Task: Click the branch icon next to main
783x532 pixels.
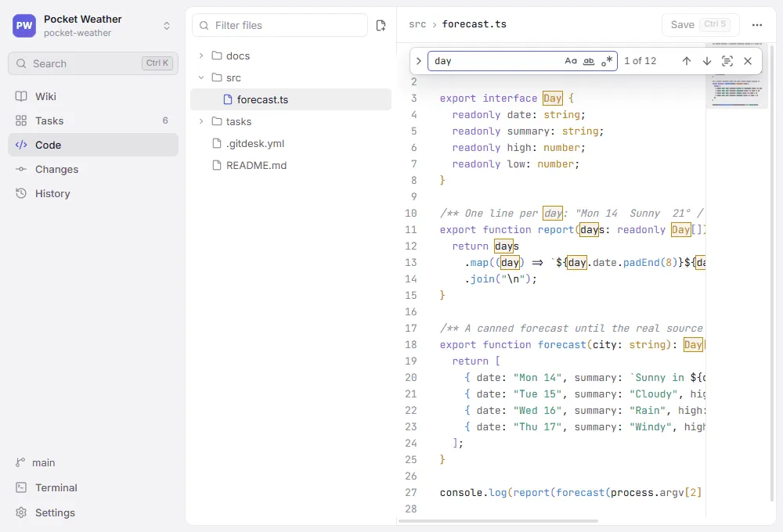Action: 20,462
